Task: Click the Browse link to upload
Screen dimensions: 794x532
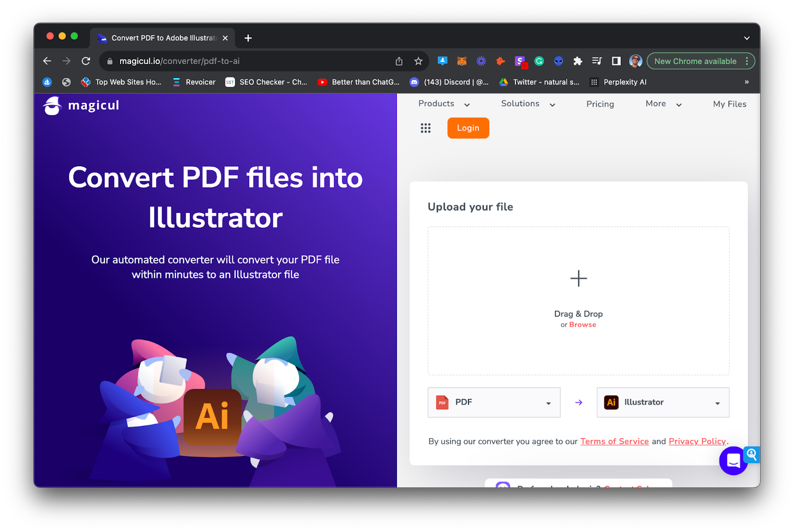Action: [583, 325]
